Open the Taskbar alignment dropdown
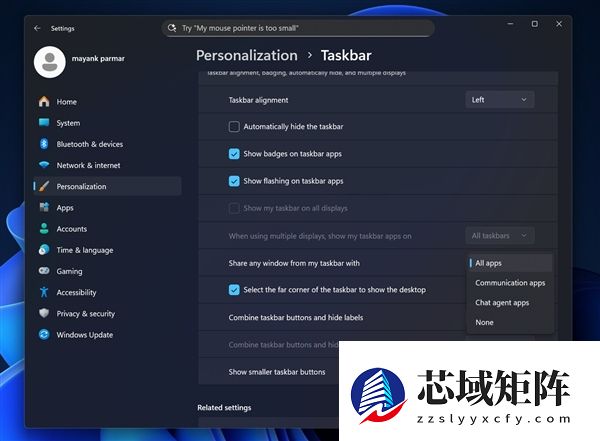The width and height of the screenshot is (600, 441). tap(500, 100)
